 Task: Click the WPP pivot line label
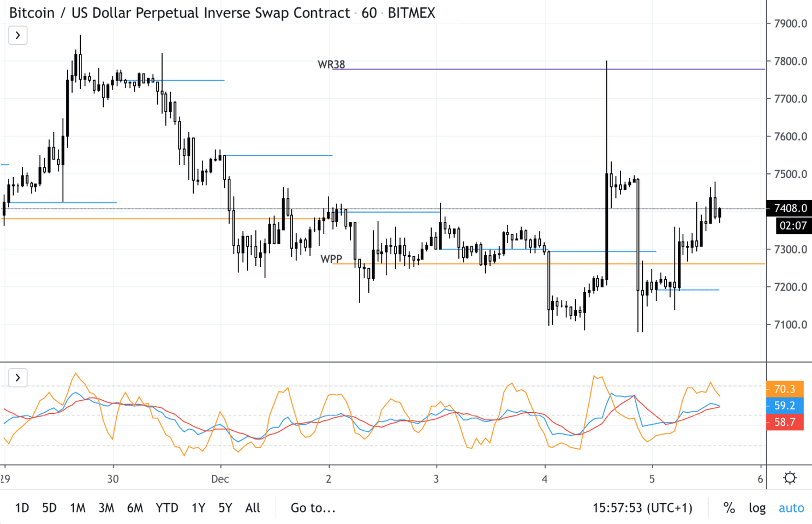tap(331, 259)
